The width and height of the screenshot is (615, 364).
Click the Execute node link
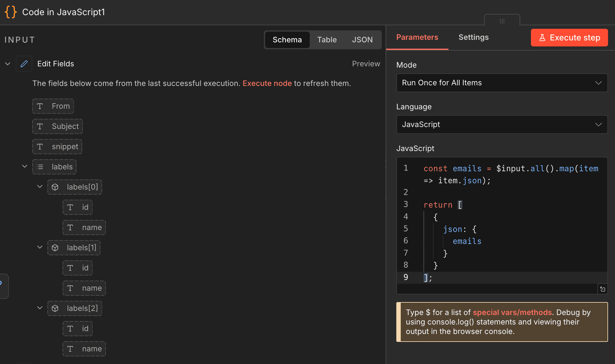click(267, 83)
